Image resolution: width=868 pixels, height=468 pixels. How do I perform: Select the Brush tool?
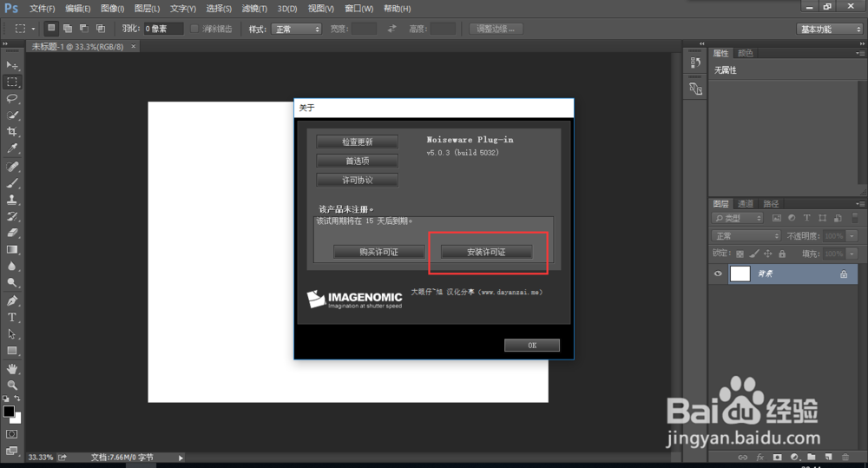click(11, 183)
